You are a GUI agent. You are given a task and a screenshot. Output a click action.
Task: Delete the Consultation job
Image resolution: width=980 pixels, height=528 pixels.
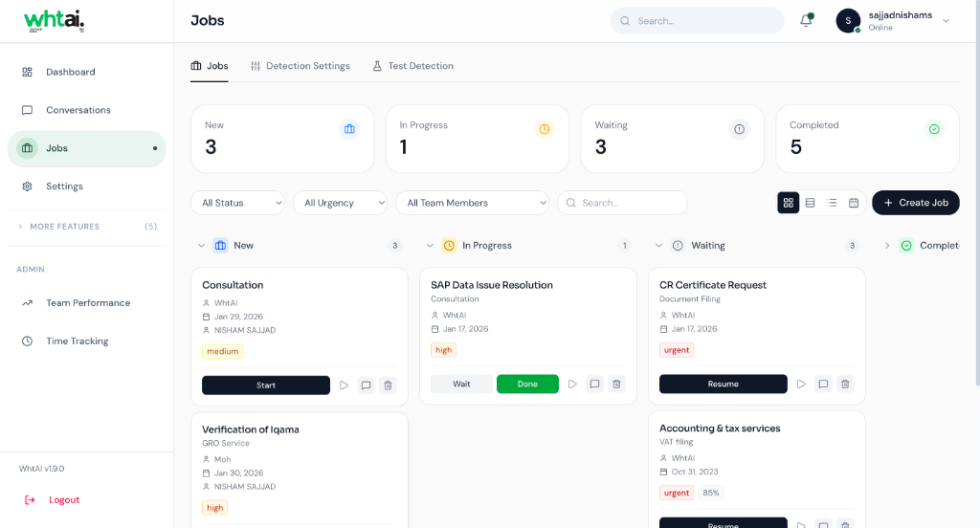click(389, 385)
